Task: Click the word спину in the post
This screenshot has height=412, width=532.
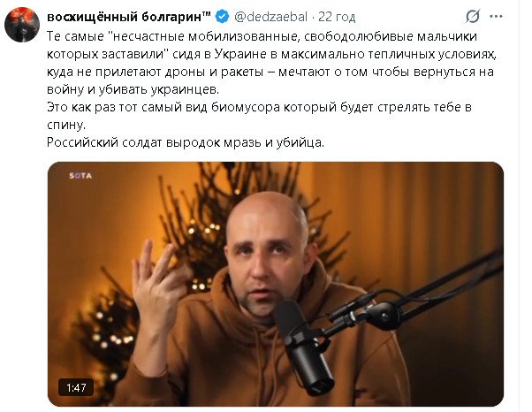Action: click(65, 126)
